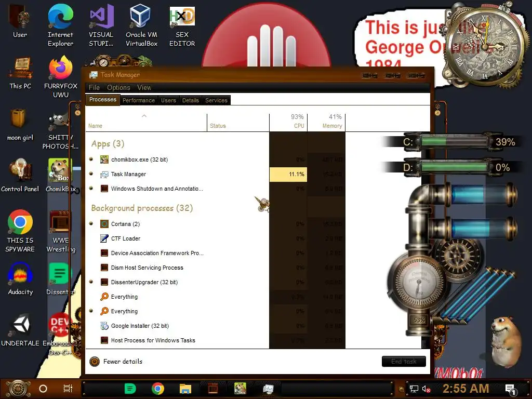
Task: Sort by the 93% CPU column
Action: pos(288,123)
